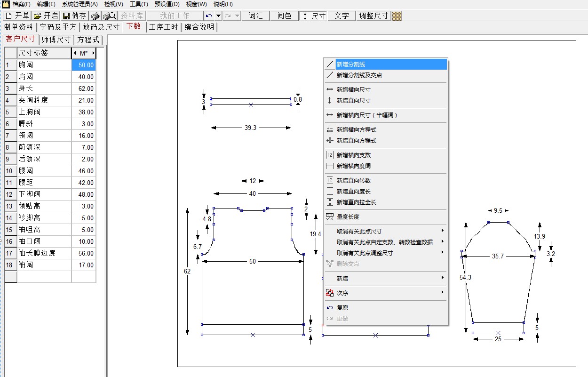Viewport: 588px width, 377px height.
Task: Expand the 次序 submenu
Action: (386, 293)
